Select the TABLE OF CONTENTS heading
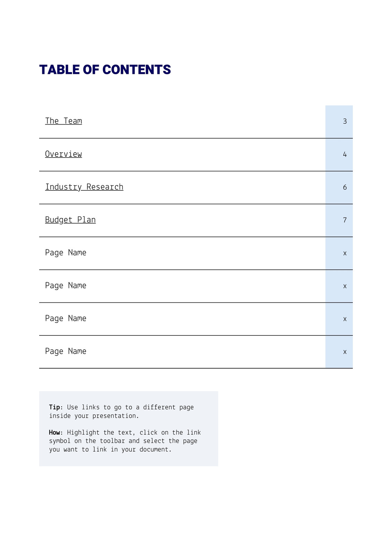The image size is (392, 555). click(x=105, y=70)
